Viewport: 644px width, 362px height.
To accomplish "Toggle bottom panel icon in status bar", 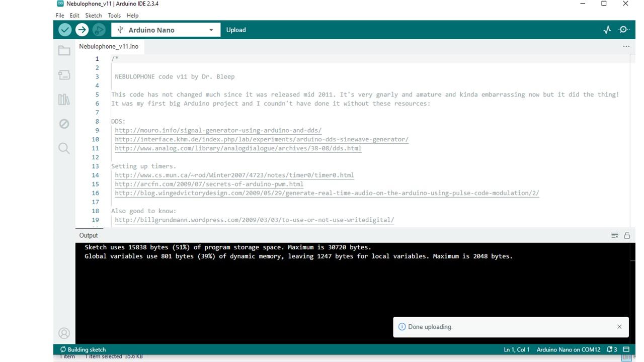I will (x=626, y=349).
